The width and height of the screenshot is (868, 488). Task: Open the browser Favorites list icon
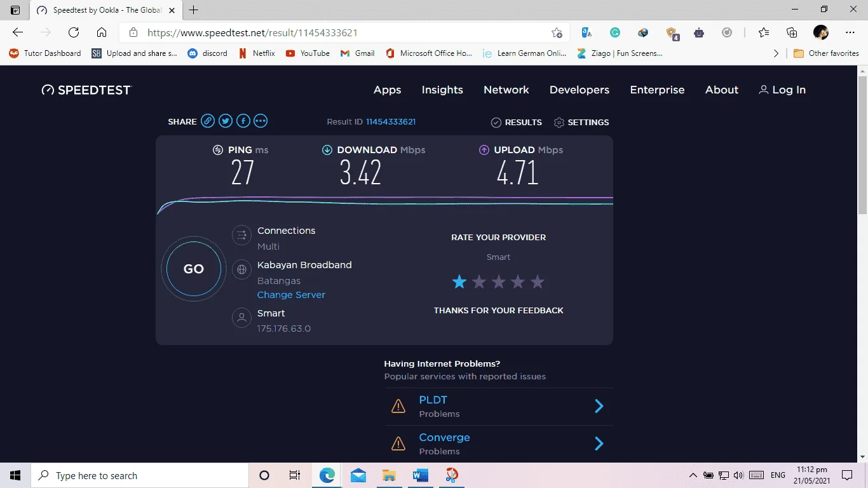[x=764, y=32]
